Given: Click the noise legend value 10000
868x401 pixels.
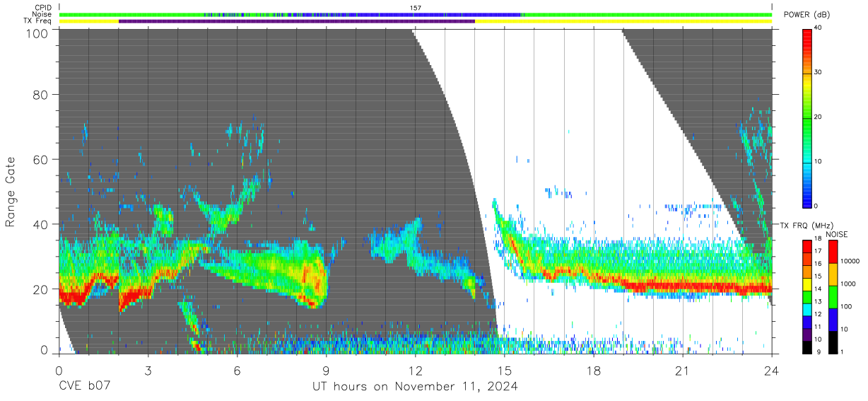Looking at the screenshot, I should [851, 262].
